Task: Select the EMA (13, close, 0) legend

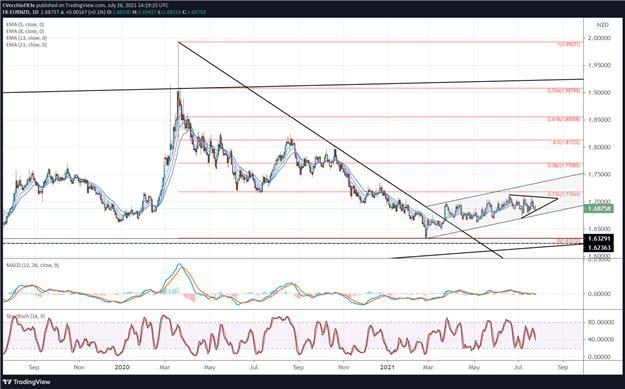Action: click(26, 38)
